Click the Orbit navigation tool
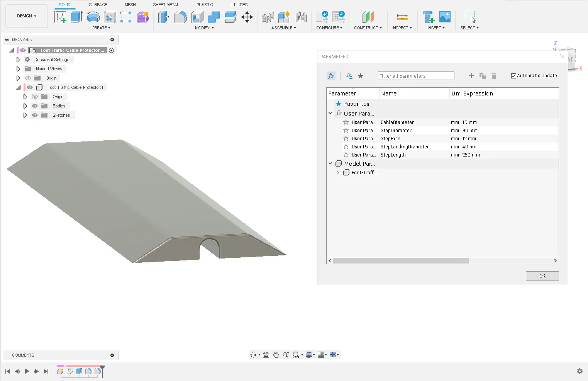The width and height of the screenshot is (588, 381). click(x=253, y=355)
